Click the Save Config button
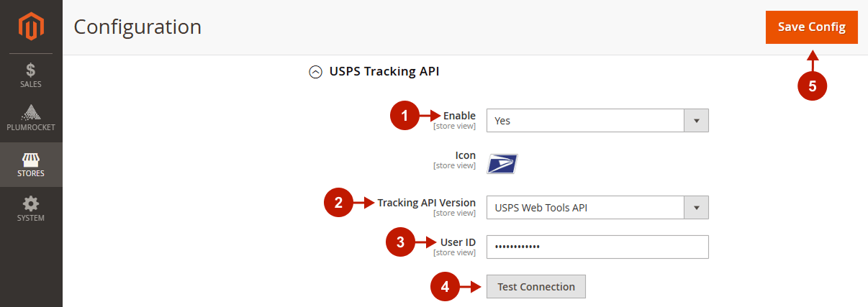Viewport: 868px width, 307px height. (x=811, y=27)
